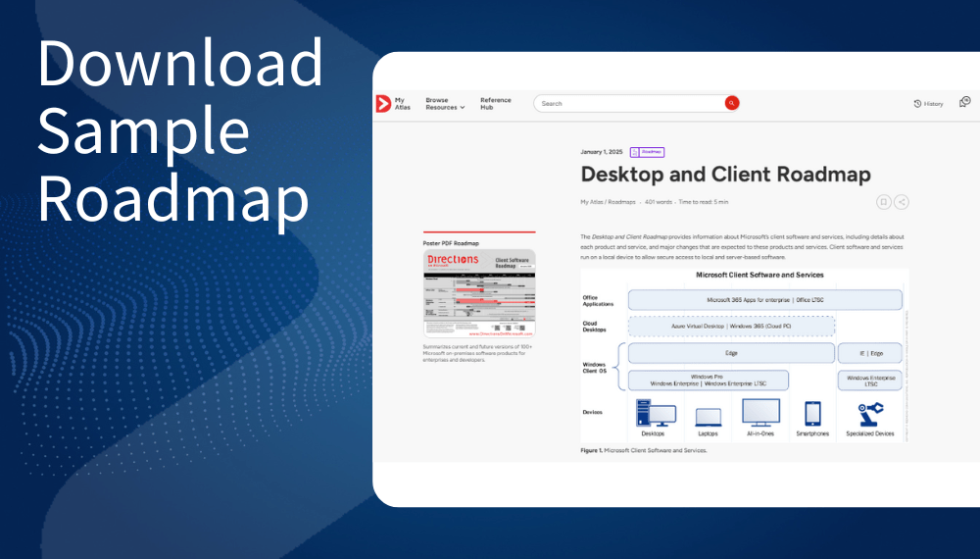Click the Azure Virtual Desktop dashed box
The height and width of the screenshot is (559, 980).
pos(731,327)
